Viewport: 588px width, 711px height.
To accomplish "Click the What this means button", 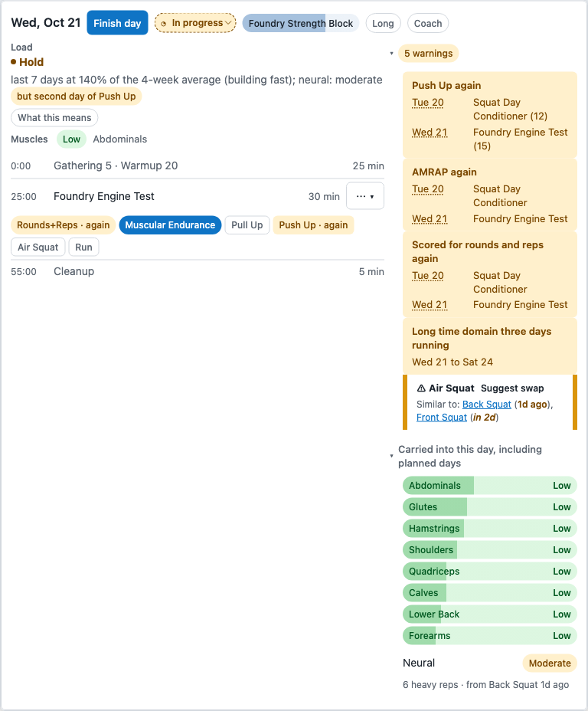I will point(54,118).
